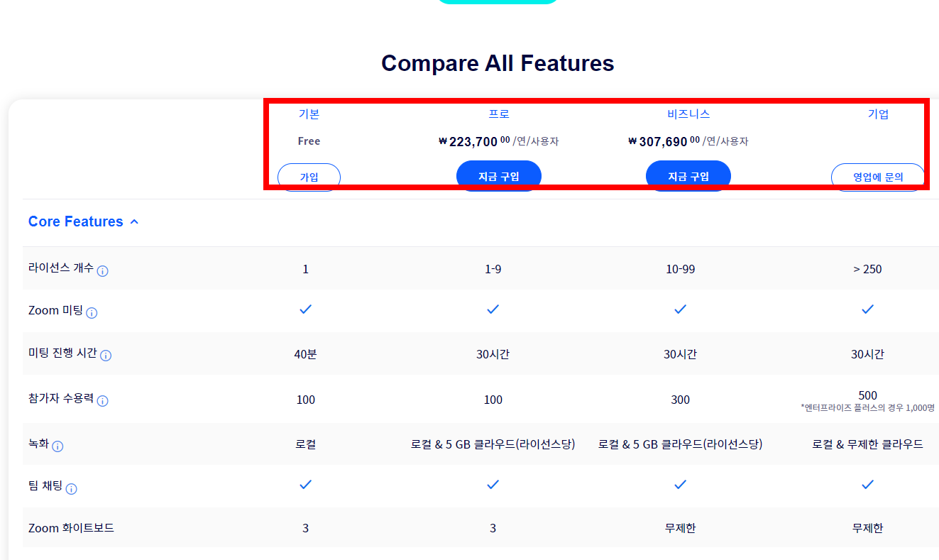Image resolution: width=939 pixels, height=560 pixels.
Task: Click the 라이선스 개수 row label
Action: click(60, 269)
